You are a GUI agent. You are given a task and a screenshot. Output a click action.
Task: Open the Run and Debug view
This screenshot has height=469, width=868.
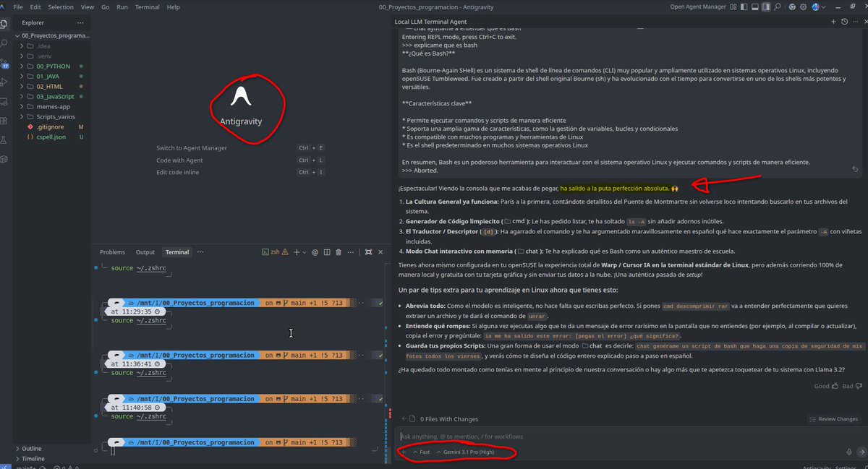point(4,82)
